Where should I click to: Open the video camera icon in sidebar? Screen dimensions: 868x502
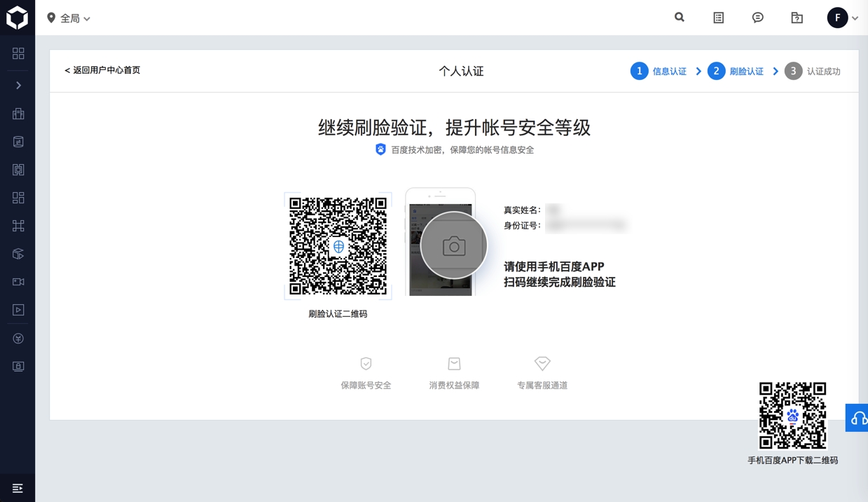click(18, 282)
